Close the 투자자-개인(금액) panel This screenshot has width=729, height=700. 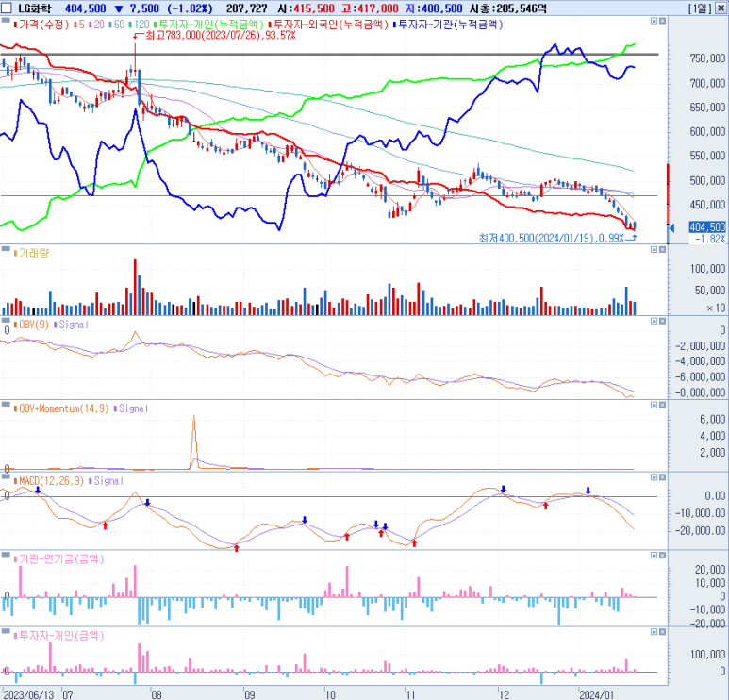pyautogui.click(x=663, y=632)
